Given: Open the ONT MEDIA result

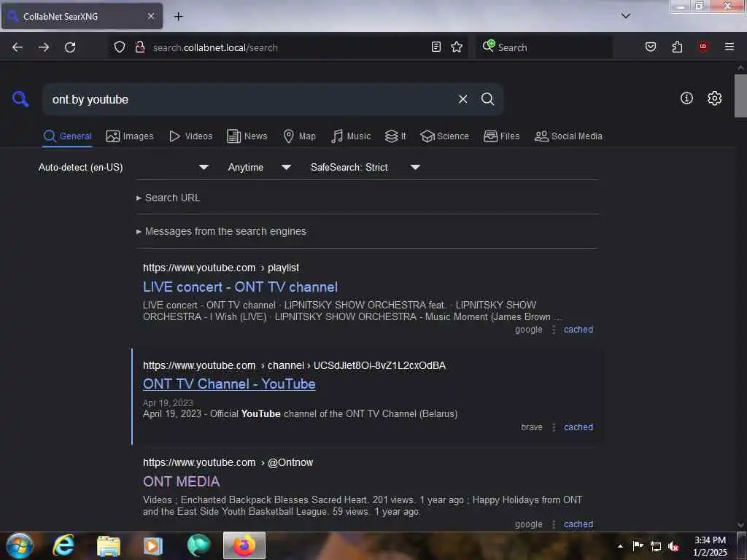Looking at the screenshot, I should 181,481.
